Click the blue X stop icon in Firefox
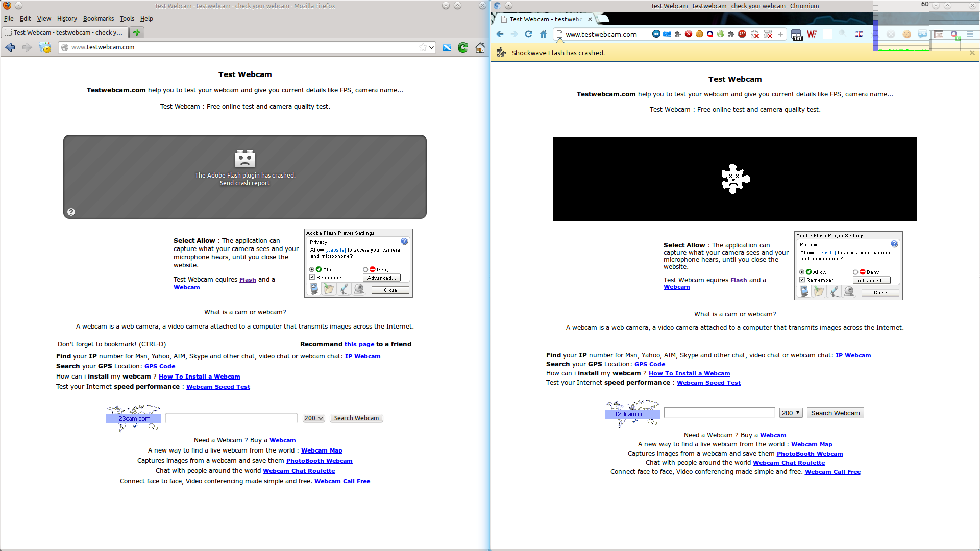980x551 pixels. (447, 47)
